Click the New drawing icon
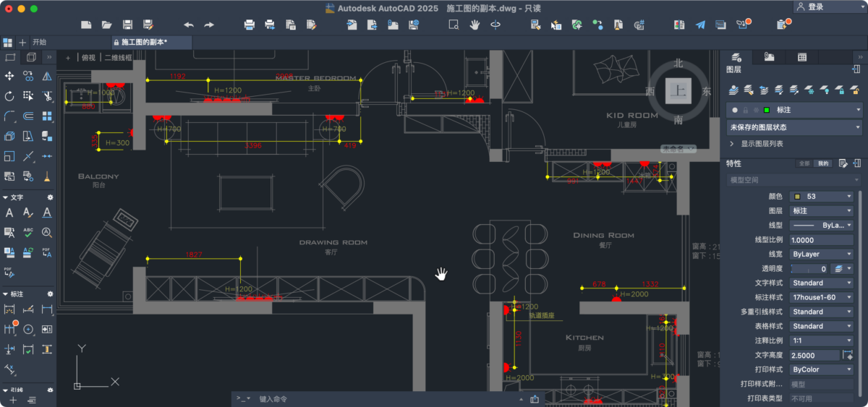The width and height of the screenshot is (868, 407). pyautogui.click(x=86, y=25)
